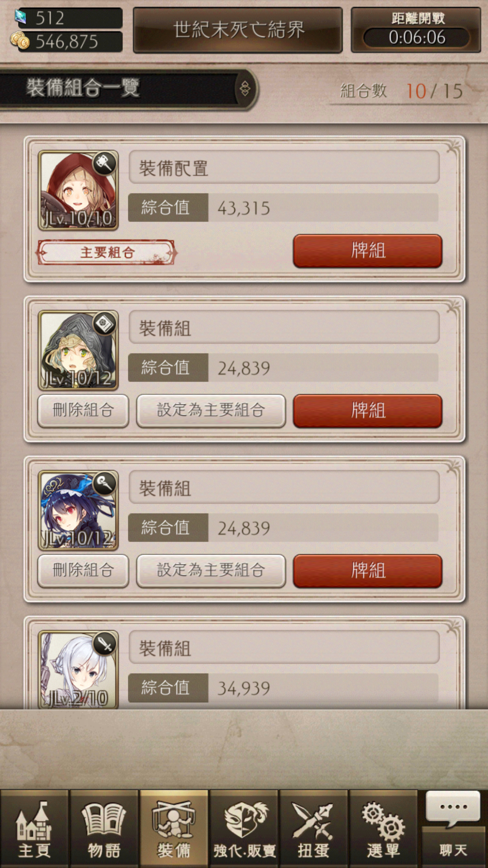Select the red hood character portrait
Viewport: 488px width, 868px height.
tap(78, 190)
